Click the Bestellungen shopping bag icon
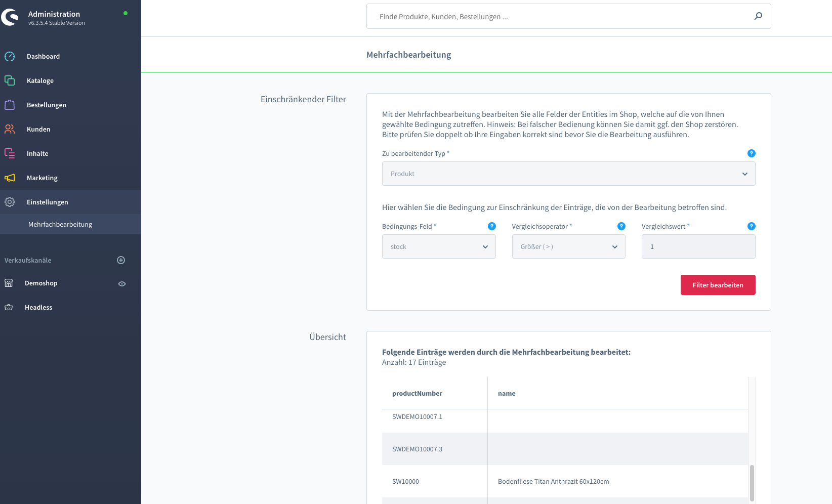The height and width of the screenshot is (504, 832). [10, 105]
